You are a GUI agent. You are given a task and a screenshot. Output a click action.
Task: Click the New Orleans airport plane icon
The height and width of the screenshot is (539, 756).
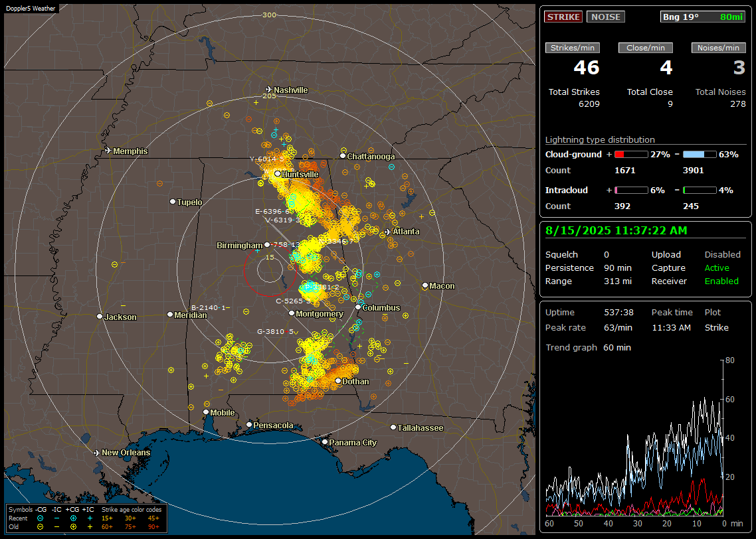point(97,453)
